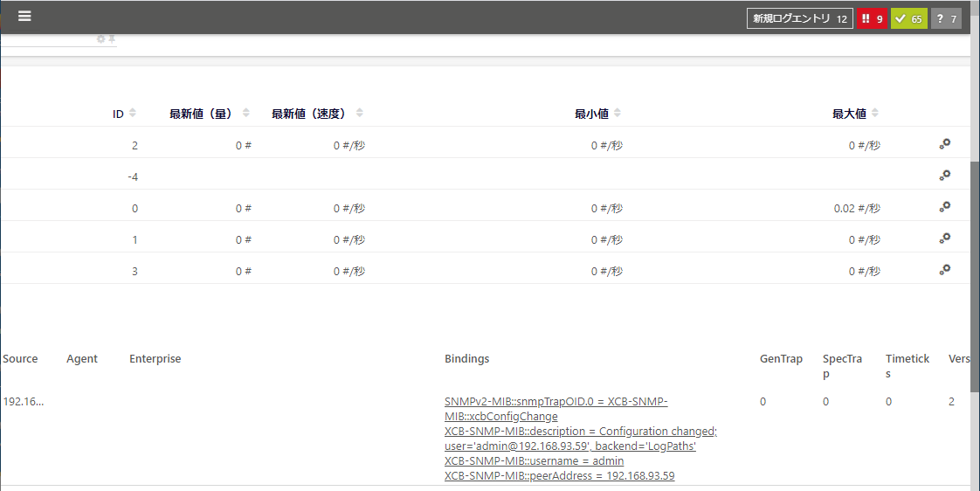This screenshot has height=491, width=980.
Task: Click the small gear icon beside the pin
Action: 100,38
